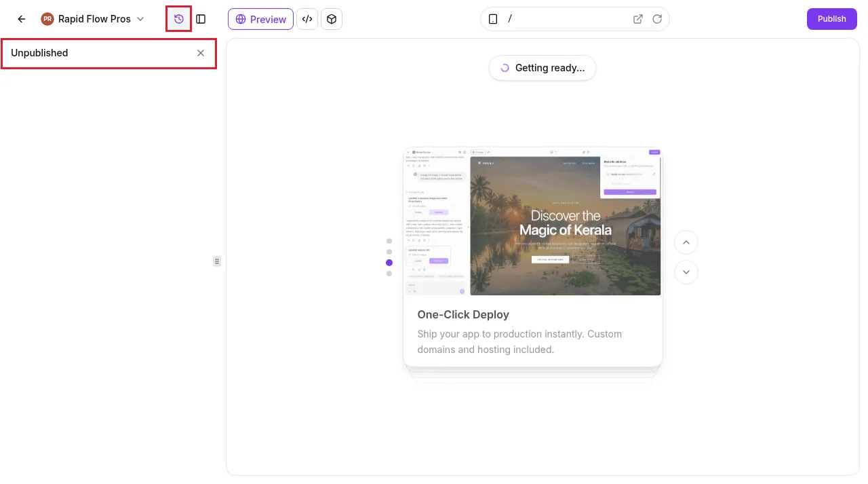Viewport: 868px width, 484px height.
Task: Toggle the sidebar panel layout icon
Action: coord(201,19)
